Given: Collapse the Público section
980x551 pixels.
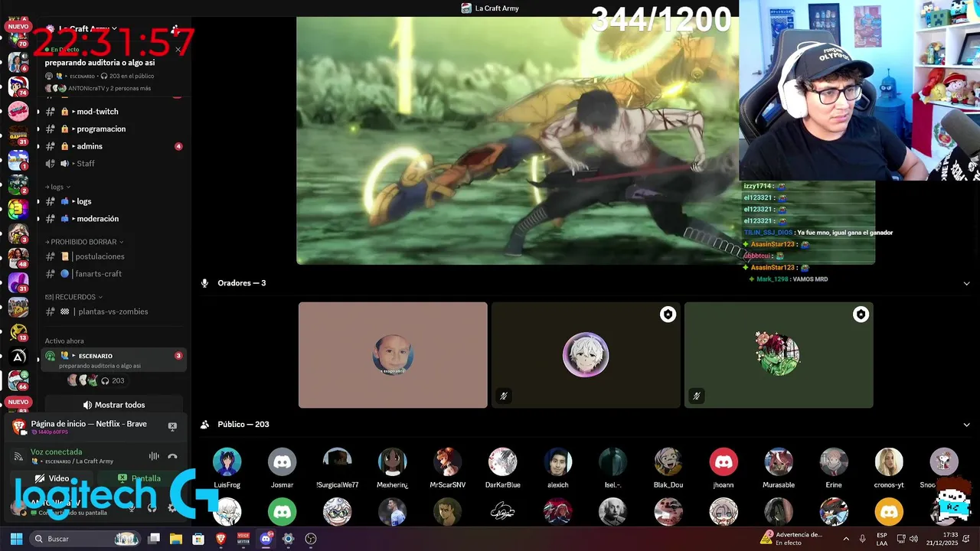Looking at the screenshot, I should coord(966,425).
